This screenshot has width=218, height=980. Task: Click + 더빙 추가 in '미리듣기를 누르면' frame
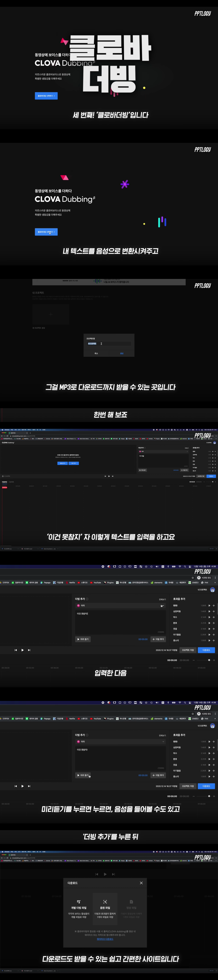pyautogui.click(x=158, y=775)
